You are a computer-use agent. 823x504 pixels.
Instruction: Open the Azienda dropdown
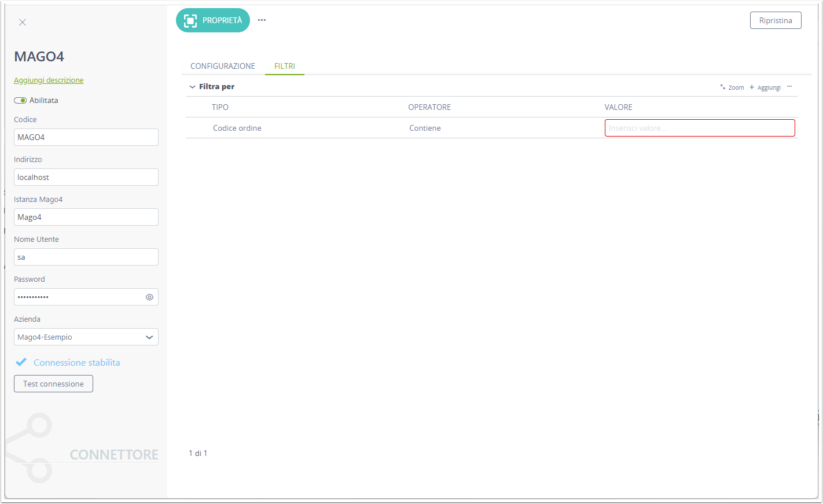pyautogui.click(x=86, y=337)
